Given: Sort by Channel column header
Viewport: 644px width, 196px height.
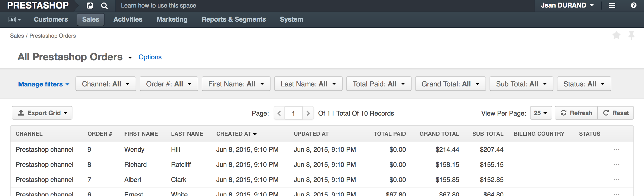Looking at the screenshot, I should coord(29,134).
